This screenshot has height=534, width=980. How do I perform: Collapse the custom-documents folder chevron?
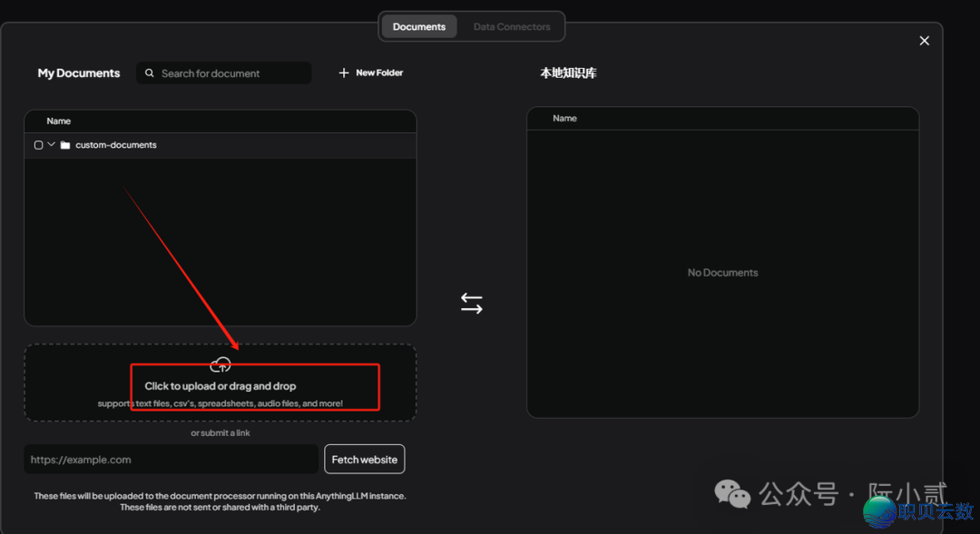click(x=52, y=145)
